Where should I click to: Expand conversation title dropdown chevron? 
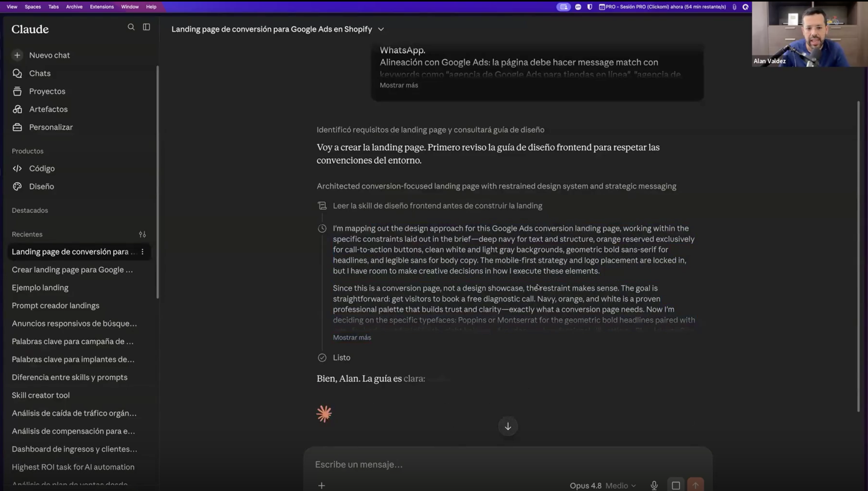381,29
